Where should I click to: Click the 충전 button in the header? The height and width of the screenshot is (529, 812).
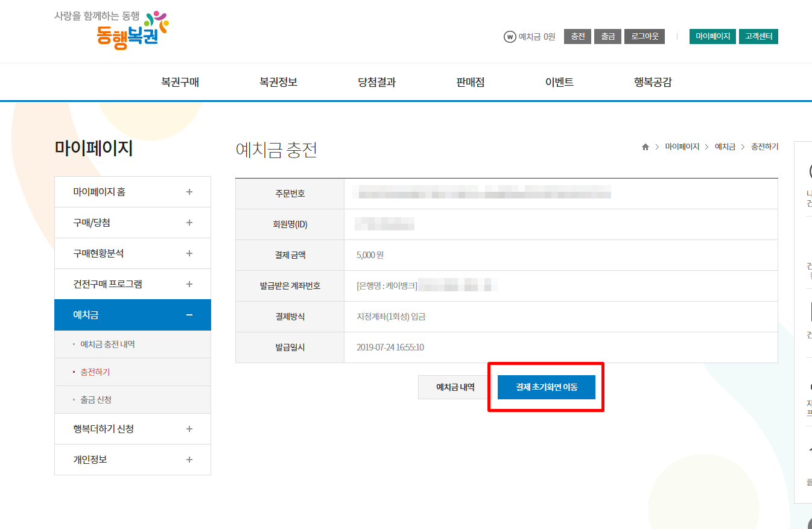pyautogui.click(x=578, y=37)
